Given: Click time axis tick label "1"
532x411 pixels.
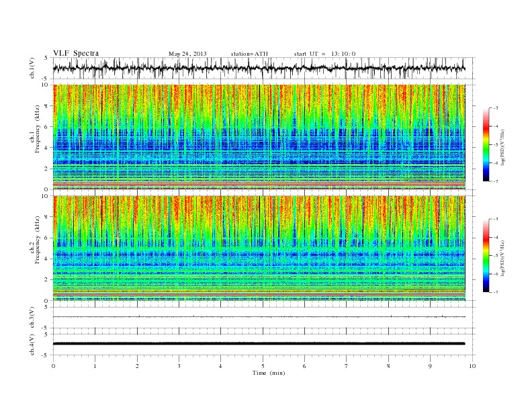Looking at the screenshot, I should coord(95,366).
